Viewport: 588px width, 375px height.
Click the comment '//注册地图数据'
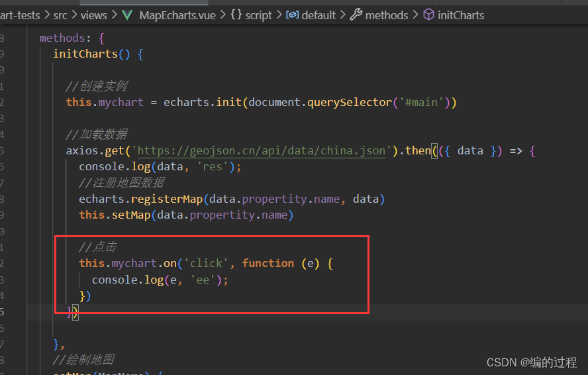click(121, 183)
